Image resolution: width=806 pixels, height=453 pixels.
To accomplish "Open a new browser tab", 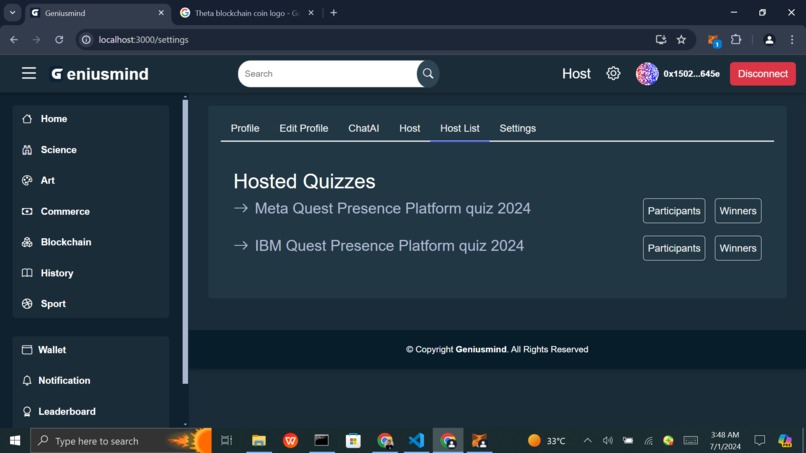I will (334, 13).
